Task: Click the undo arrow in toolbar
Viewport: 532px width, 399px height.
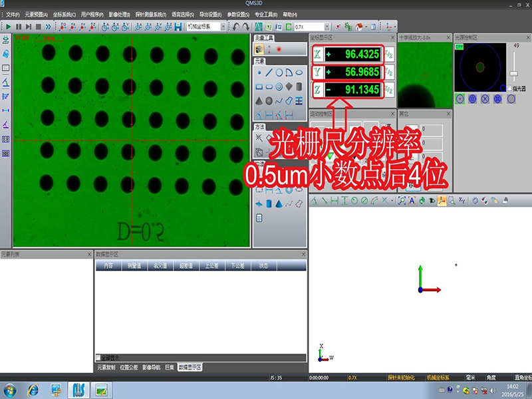Action: pos(237,27)
